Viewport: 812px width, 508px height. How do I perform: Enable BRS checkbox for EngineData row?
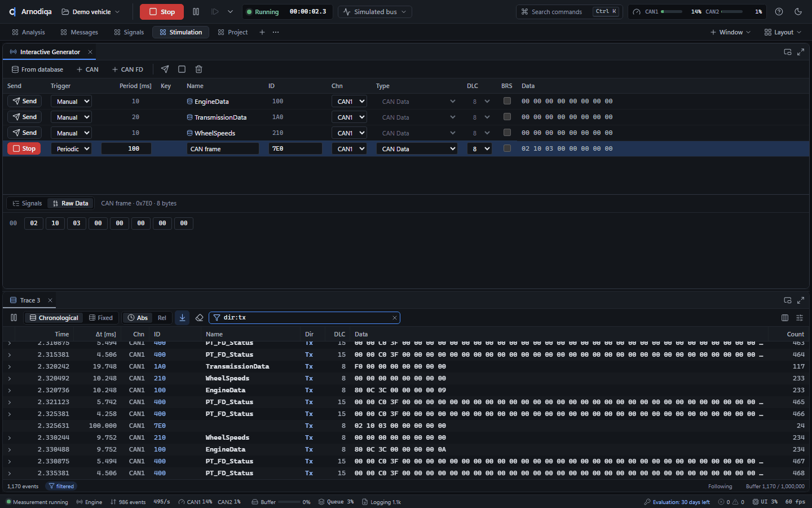(x=507, y=101)
